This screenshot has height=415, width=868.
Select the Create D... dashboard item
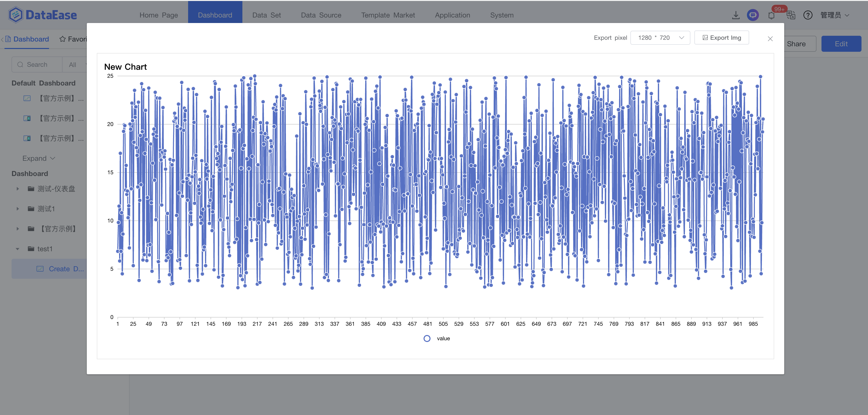pos(66,269)
